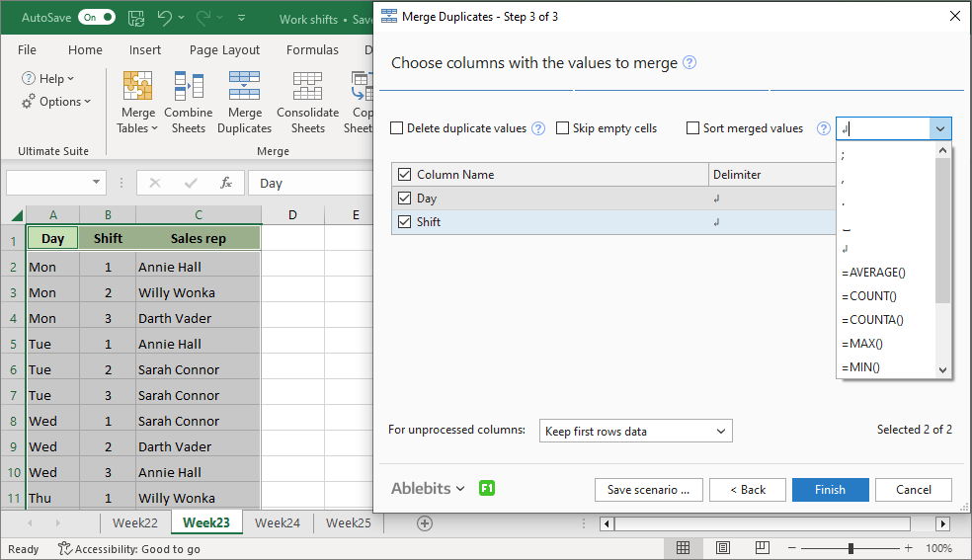Open the Ablebits menu dropdown
The image size is (972, 560).
428,489
